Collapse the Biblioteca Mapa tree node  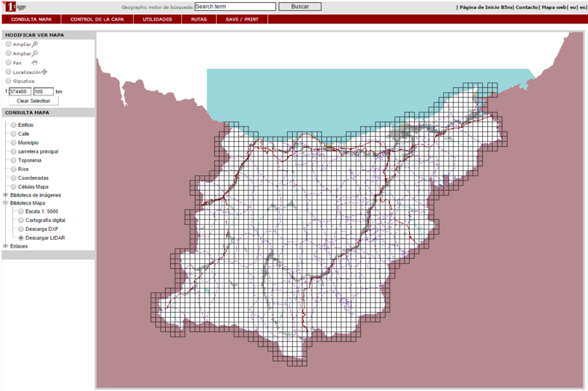point(6,203)
